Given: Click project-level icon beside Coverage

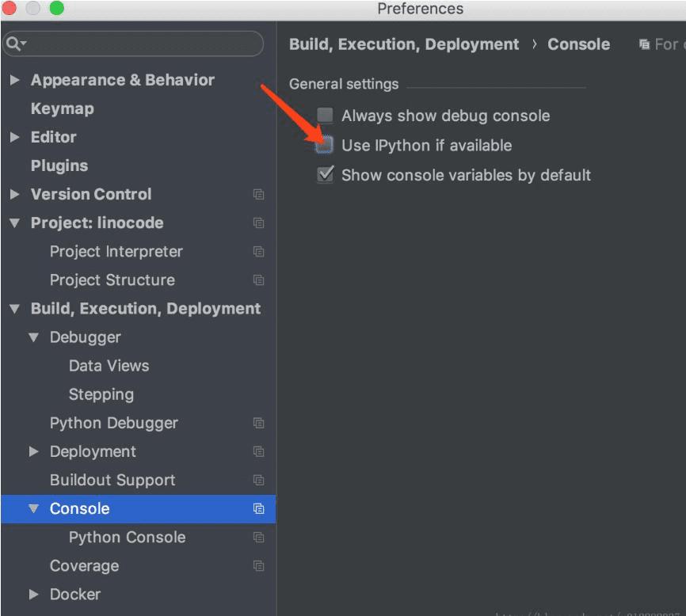Looking at the screenshot, I should coord(258,566).
